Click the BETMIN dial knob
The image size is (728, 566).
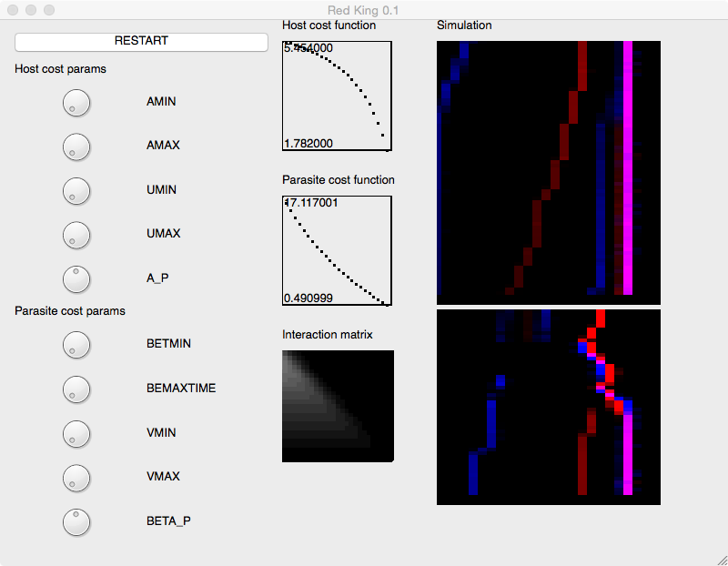pos(76,344)
